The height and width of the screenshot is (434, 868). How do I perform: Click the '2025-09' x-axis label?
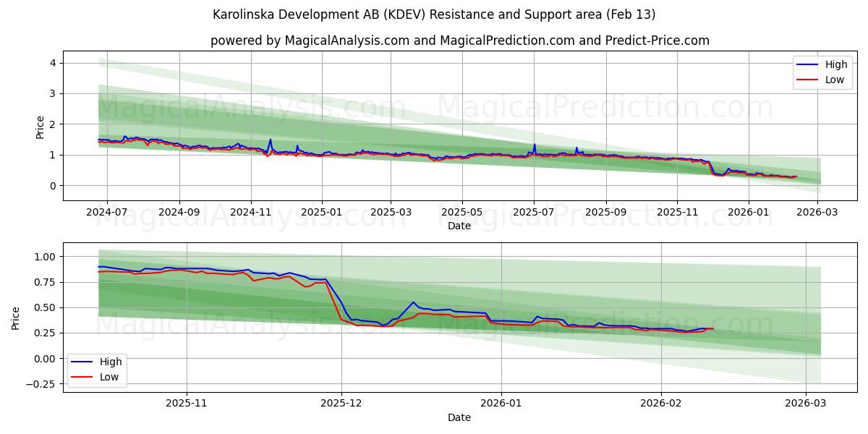point(606,211)
